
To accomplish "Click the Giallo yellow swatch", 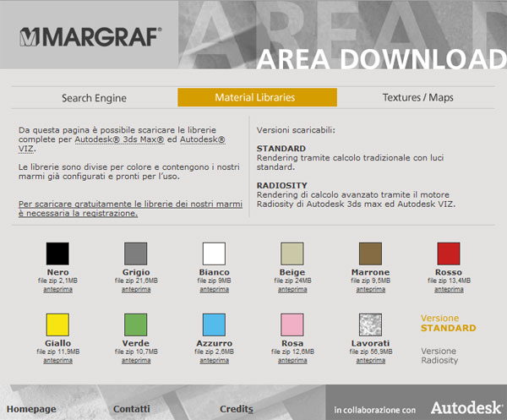I will (57, 325).
